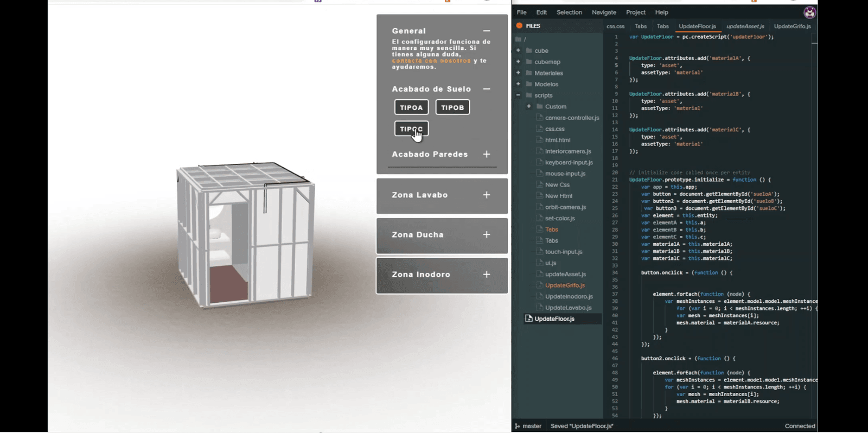Collapse the Acabado de Suelo section
868x433 pixels.
487,89
